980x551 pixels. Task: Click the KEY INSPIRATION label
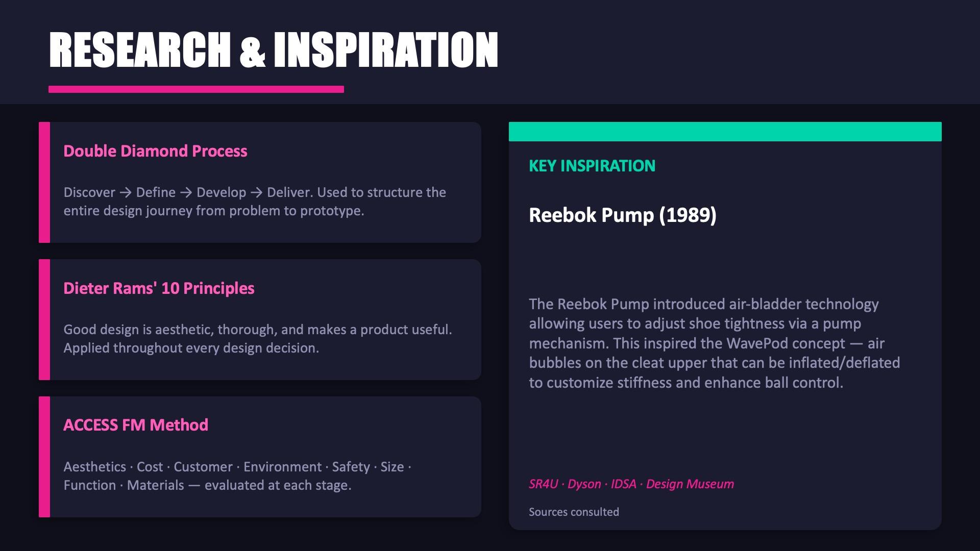[592, 166]
